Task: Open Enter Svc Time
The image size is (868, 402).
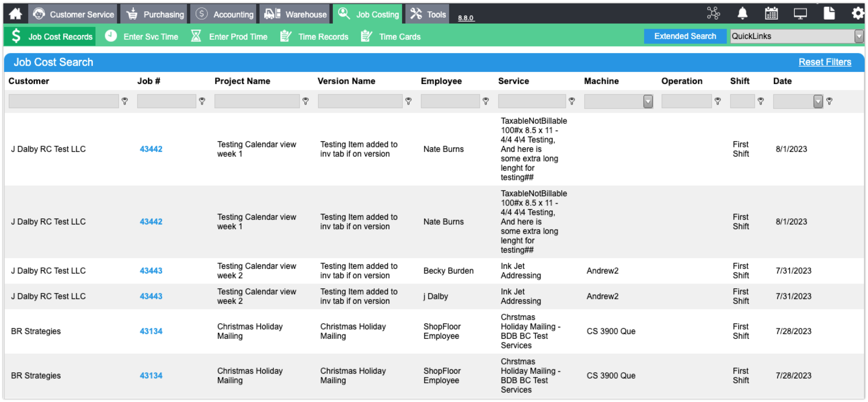Action: tap(141, 36)
